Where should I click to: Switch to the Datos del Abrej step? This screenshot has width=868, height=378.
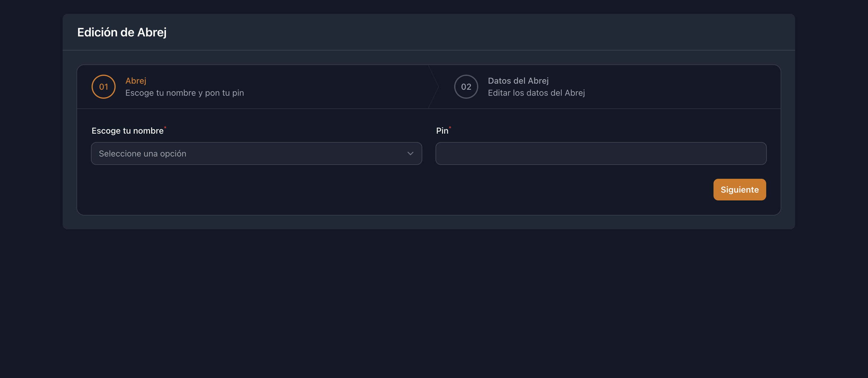pos(518,81)
